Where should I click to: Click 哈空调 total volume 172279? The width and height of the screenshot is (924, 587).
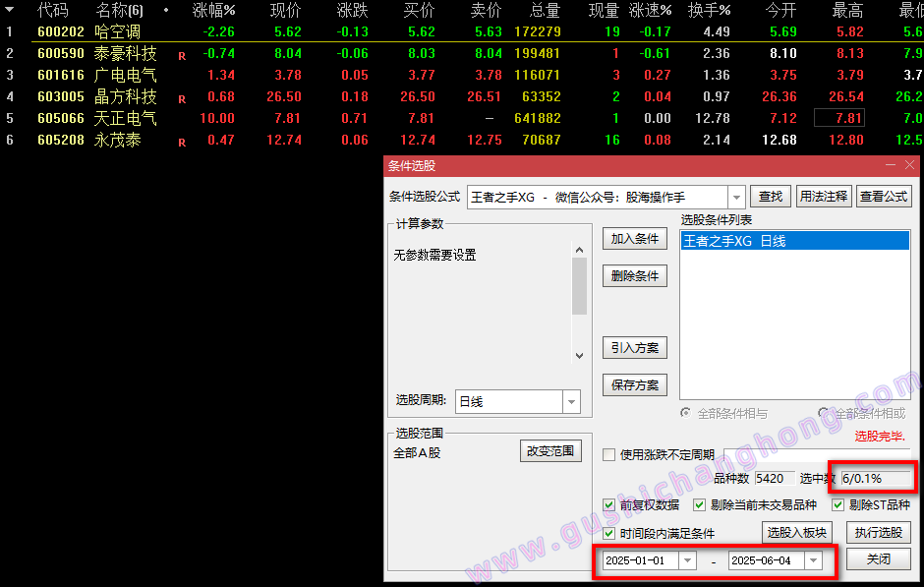[x=538, y=31]
